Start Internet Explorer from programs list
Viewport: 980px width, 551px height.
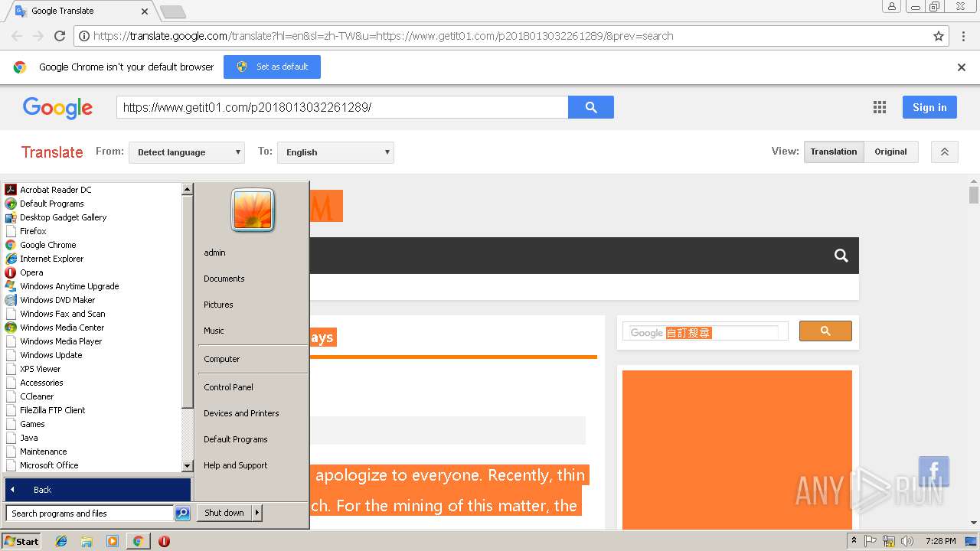point(51,259)
